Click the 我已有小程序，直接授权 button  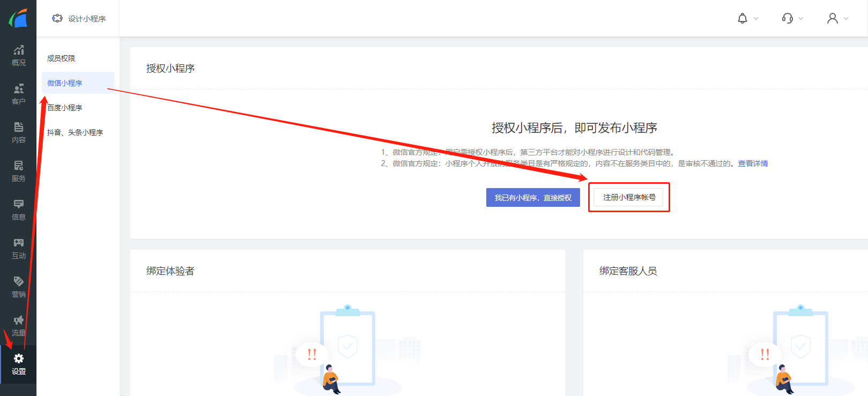(x=533, y=198)
